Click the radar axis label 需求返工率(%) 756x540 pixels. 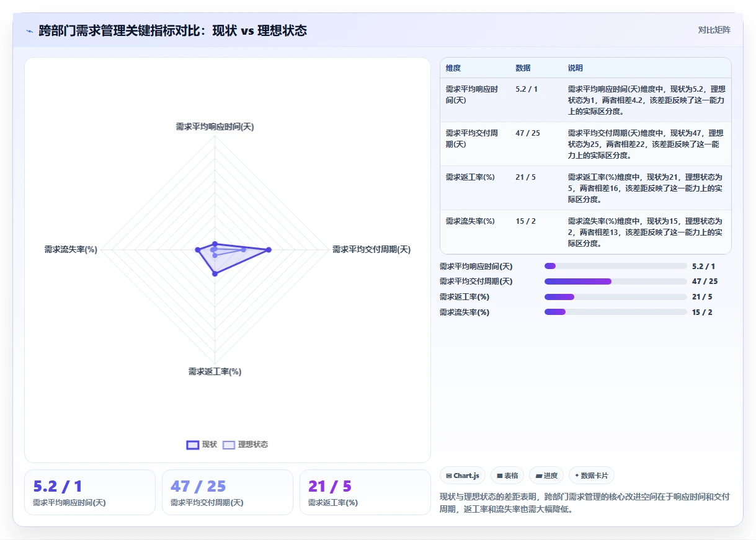click(x=215, y=371)
